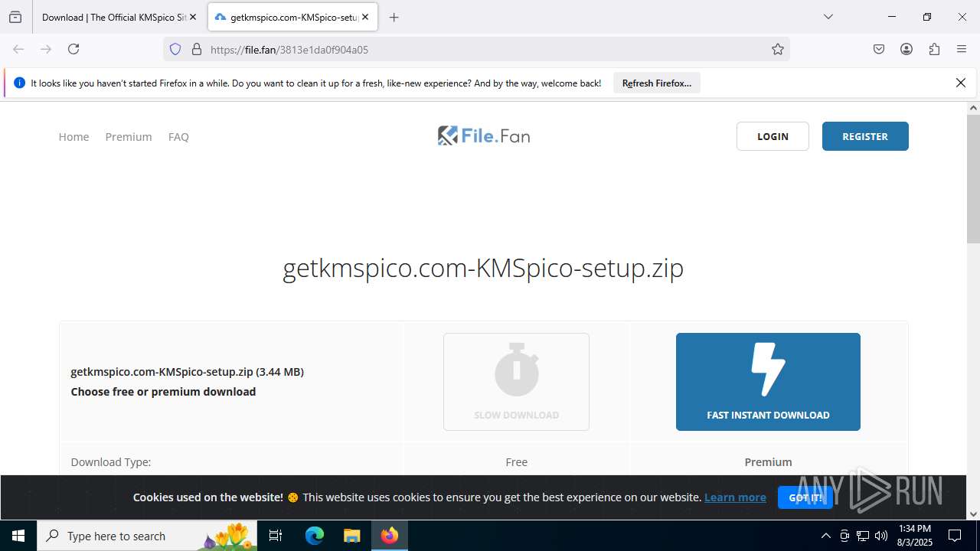Click the SLOW DOWNLOAD stopwatch button
The height and width of the screenshot is (551, 980).
coord(516,382)
